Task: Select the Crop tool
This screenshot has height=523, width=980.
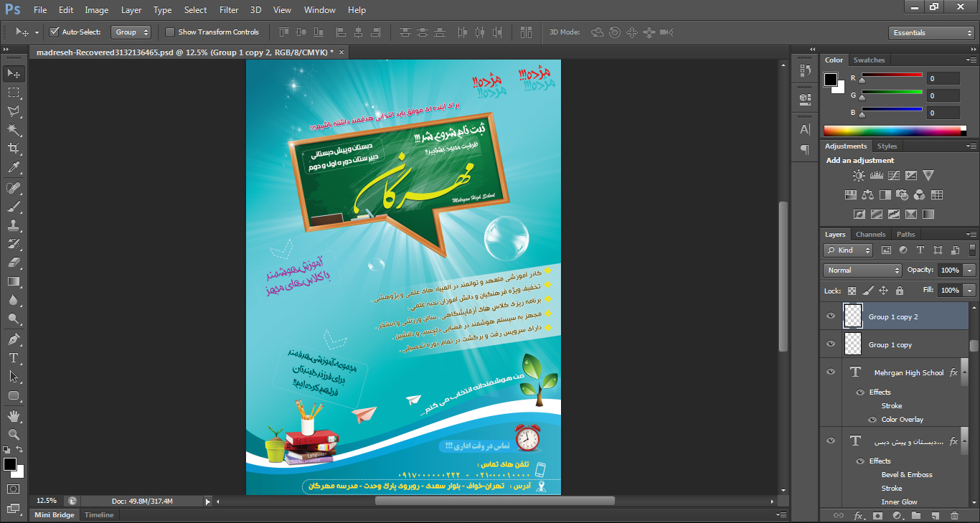Action: (x=13, y=149)
